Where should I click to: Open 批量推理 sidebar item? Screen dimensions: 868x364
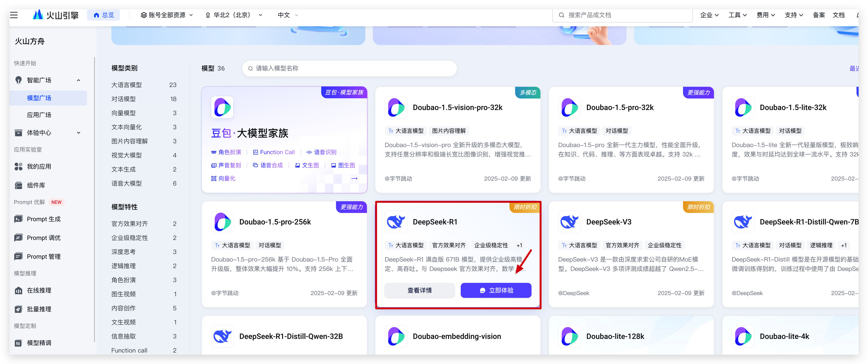coord(39,309)
